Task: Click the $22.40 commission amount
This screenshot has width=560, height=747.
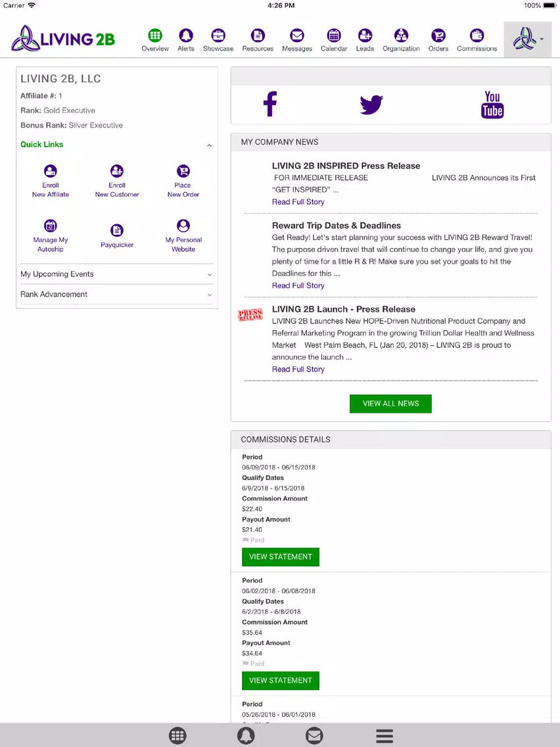Action: click(x=252, y=509)
